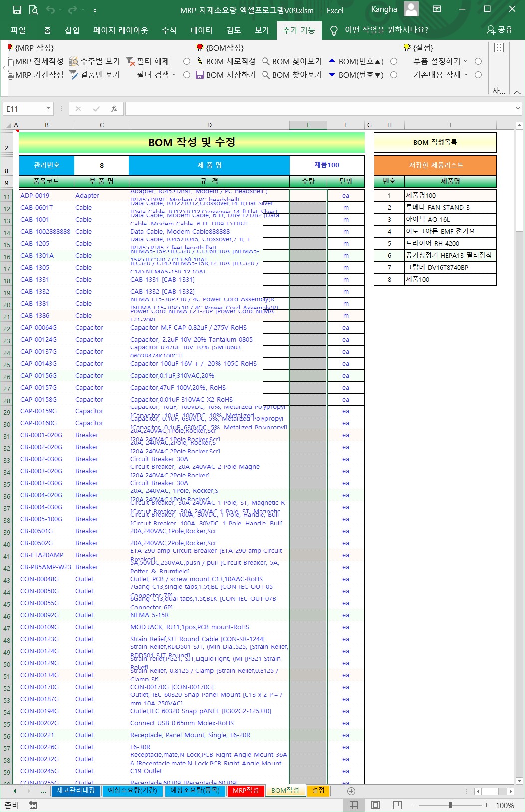The width and height of the screenshot is (525, 812).
Task: Click the new sheet plus icon
Action: click(x=351, y=791)
